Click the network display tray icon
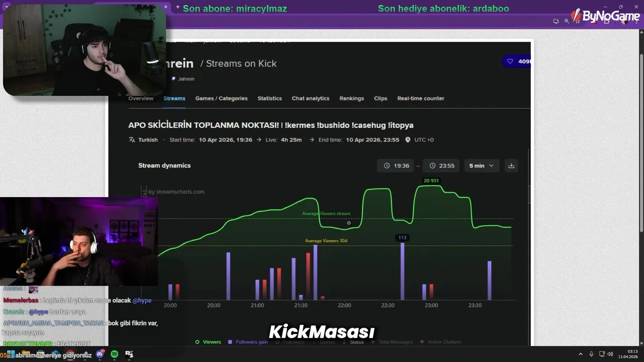The width and height of the screenshot is (644, 362). point(602,354)
